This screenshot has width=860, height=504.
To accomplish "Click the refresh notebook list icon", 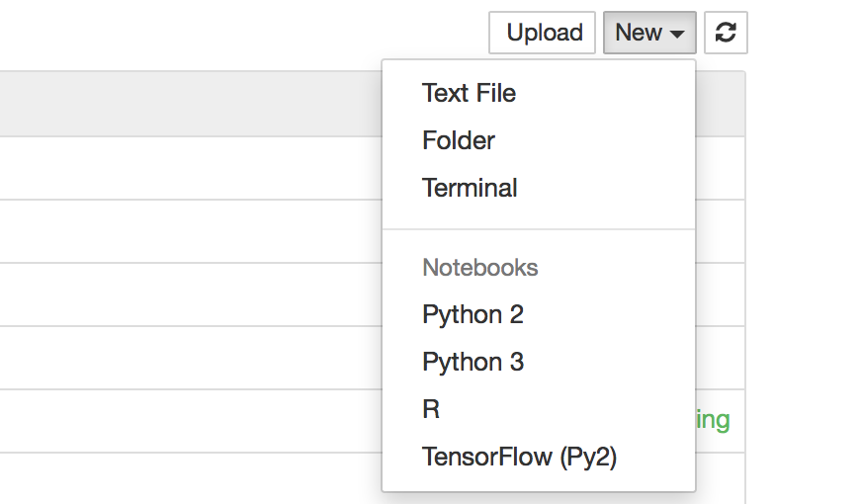I will (x=726, y=33).
